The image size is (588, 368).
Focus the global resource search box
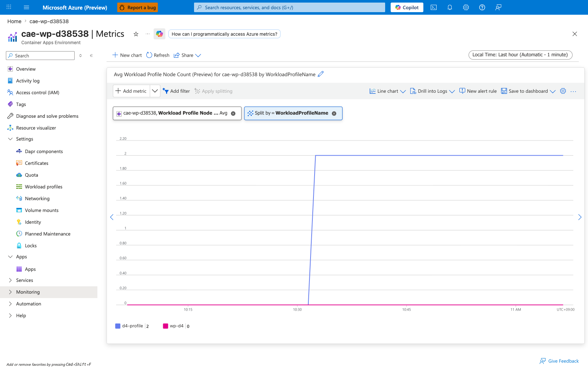tap(290, 7)
